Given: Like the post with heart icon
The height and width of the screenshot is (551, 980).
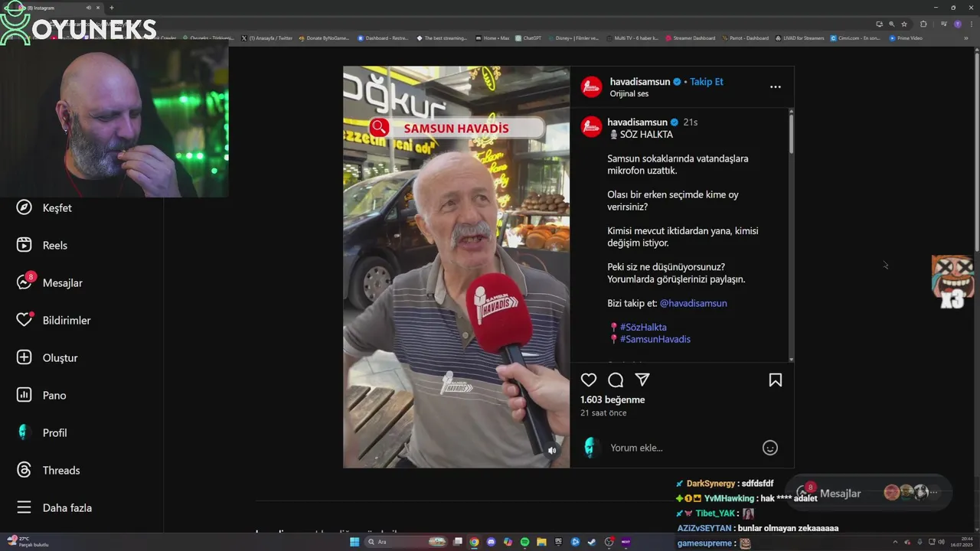Looking at the screenshot, I should coord(589,380).
